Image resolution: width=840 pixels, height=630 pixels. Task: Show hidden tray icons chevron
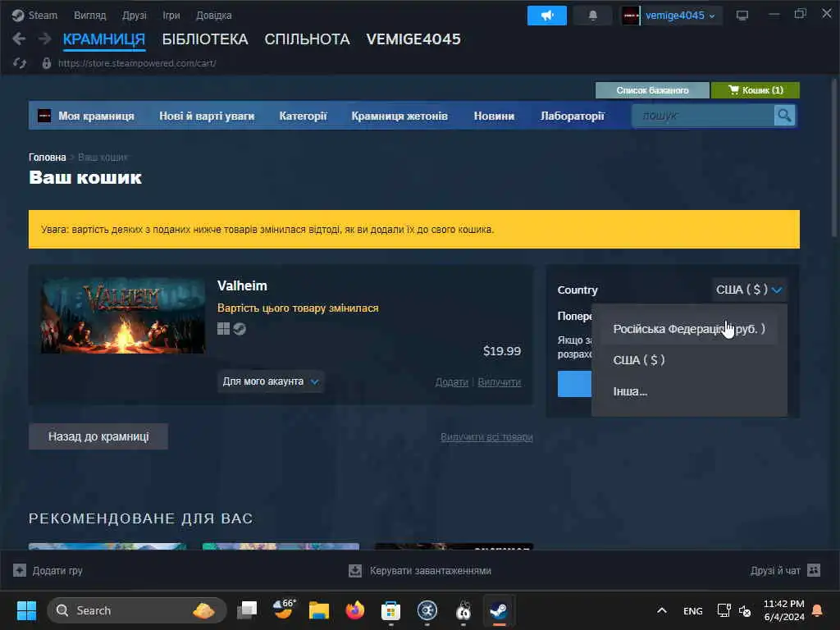click(662, 610)
